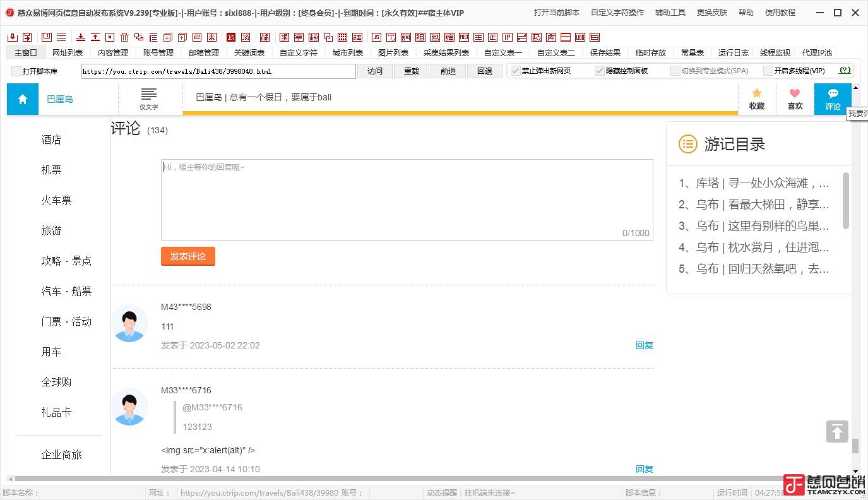
Task: Open the 库塔 entry, item 1 in 游记目录
Action: (754, 183)
